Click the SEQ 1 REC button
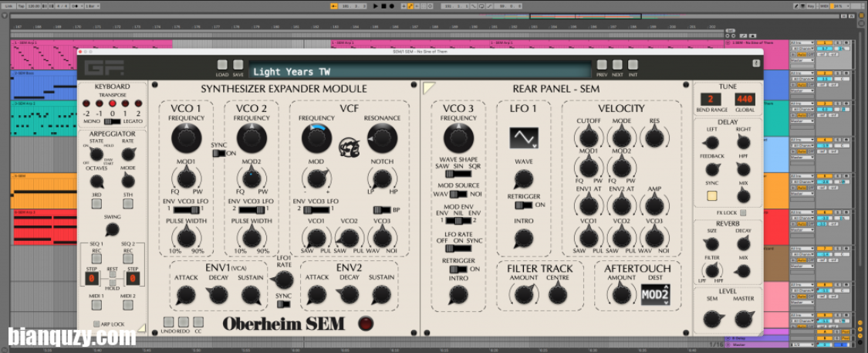The image size is (868, 353). click(x=96, y=259)
